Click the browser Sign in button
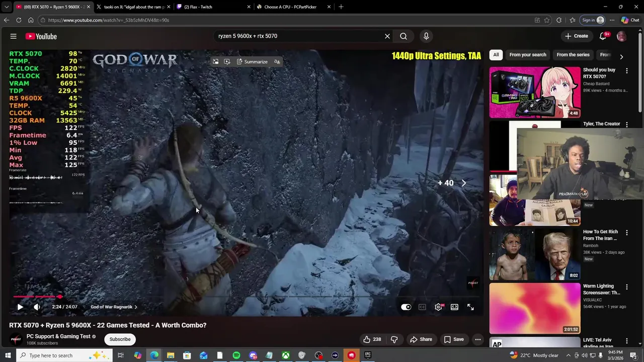The width and height of the screenshot is (644, 362). tap(593, 20)
